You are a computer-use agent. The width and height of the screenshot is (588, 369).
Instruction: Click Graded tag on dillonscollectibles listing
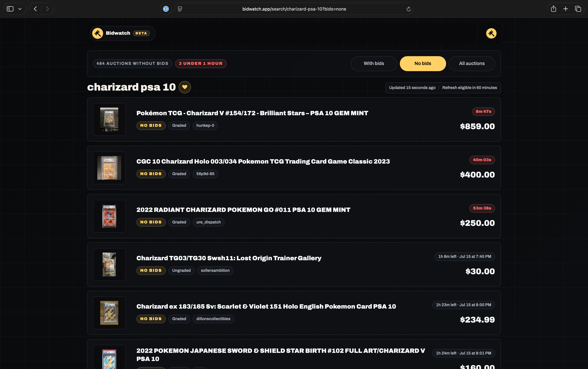click(x=179, y=319)
